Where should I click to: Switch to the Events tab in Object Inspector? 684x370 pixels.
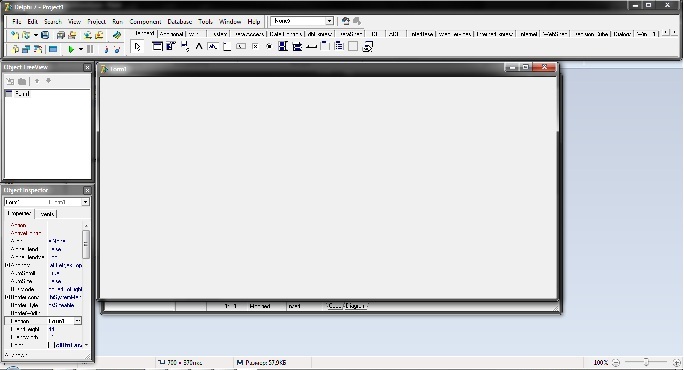(x=46, y=214)
